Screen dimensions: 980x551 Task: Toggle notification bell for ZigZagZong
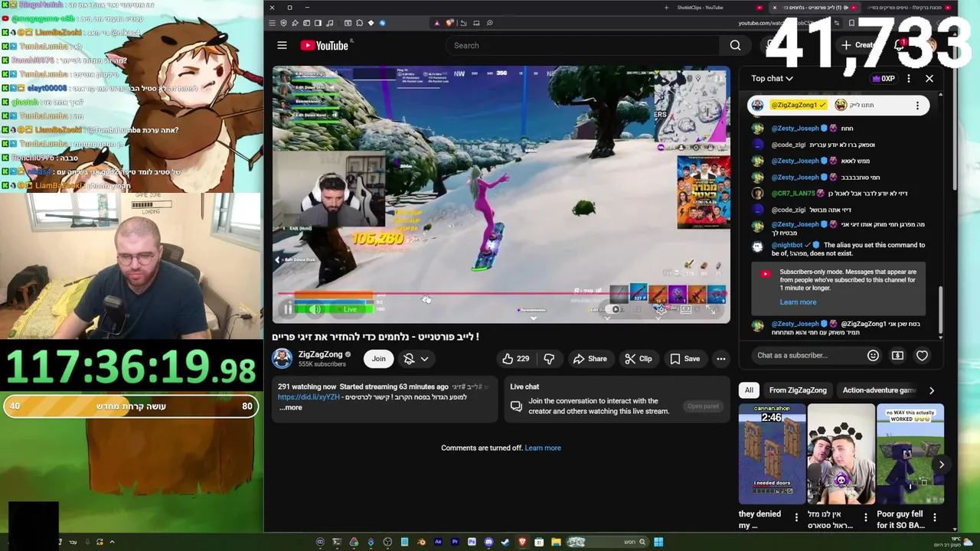coord(409,358)
